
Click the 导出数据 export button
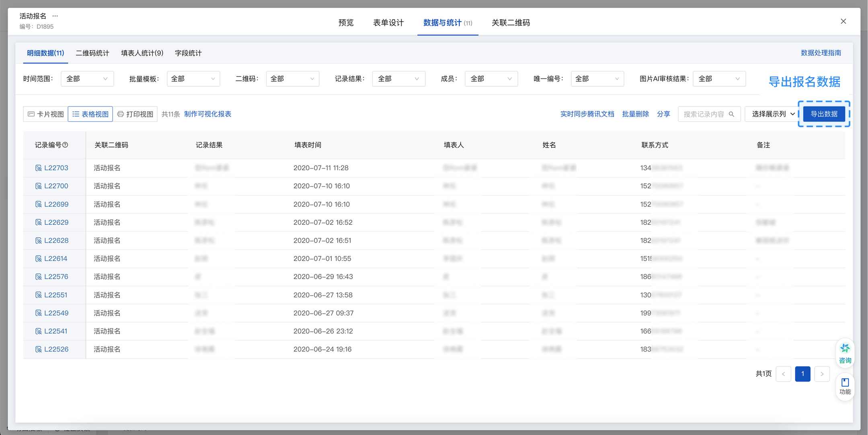824,114
